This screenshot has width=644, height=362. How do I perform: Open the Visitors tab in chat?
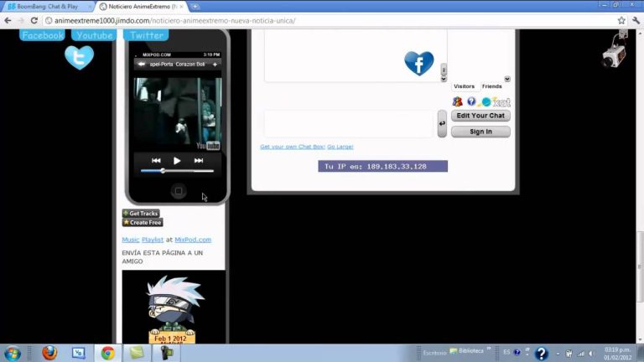click(464, 86)
